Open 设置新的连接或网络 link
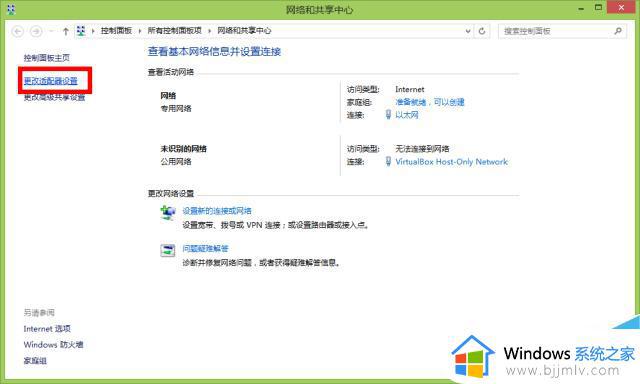 point(217,211)
